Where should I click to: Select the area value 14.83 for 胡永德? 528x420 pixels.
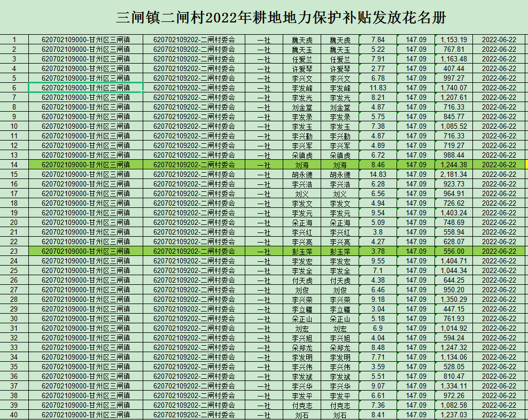pos(378,175)
